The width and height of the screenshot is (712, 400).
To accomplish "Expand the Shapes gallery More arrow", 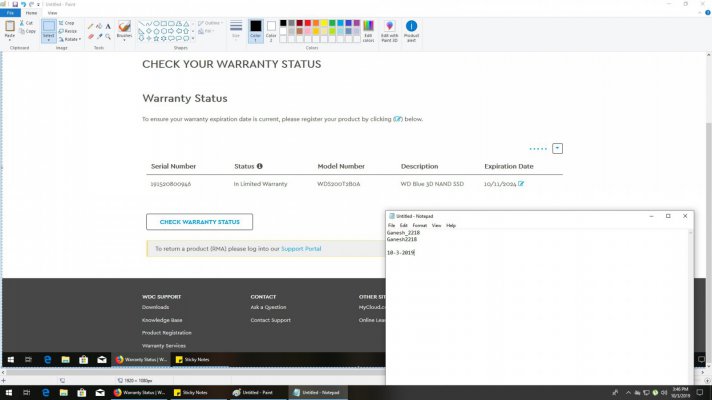I will click(193, 39).
